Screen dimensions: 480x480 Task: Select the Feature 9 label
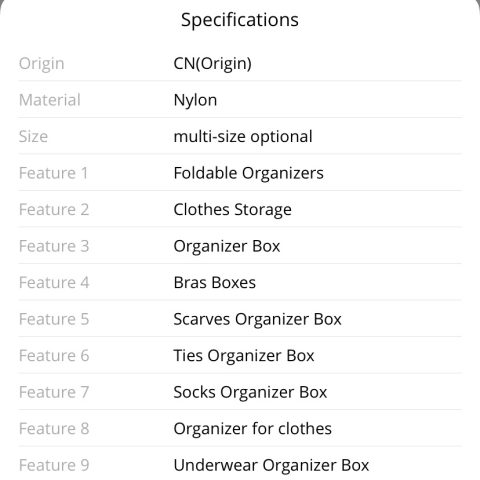tap(54, 465)
